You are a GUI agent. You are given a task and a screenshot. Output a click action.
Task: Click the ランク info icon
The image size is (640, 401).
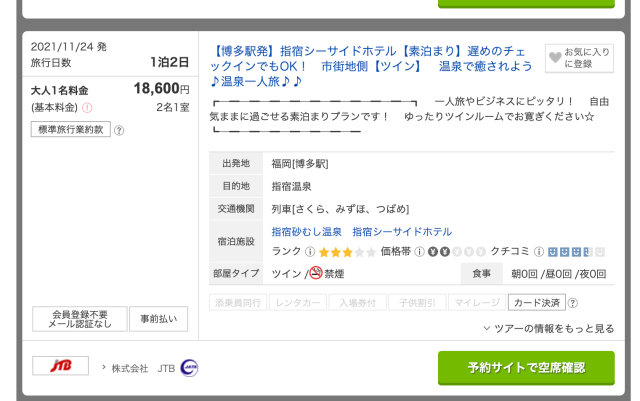[x=310, y=252]
